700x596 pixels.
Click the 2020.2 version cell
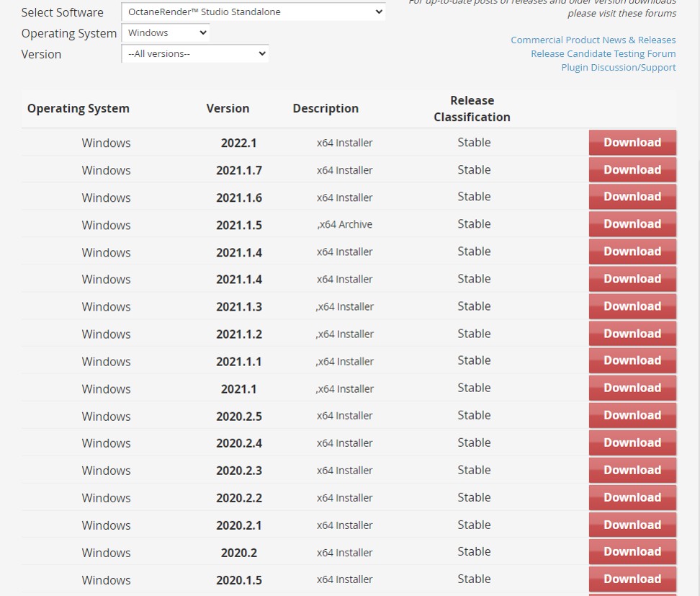(x=239, y=553)
